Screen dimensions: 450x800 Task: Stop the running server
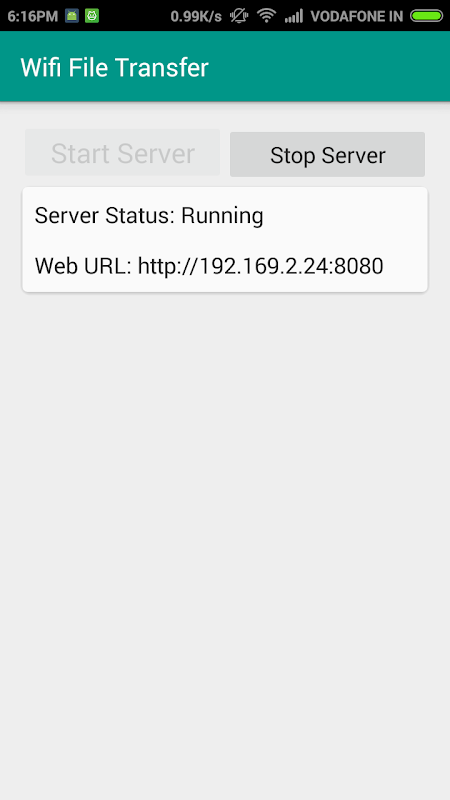(x=328, y=155)
